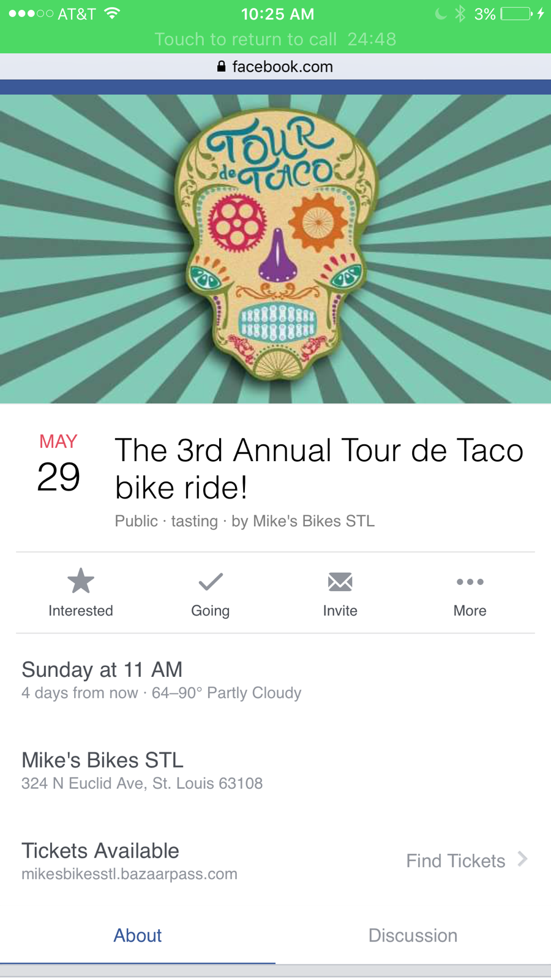Tap the Wi-Fi status icon

tap(112, 13)
